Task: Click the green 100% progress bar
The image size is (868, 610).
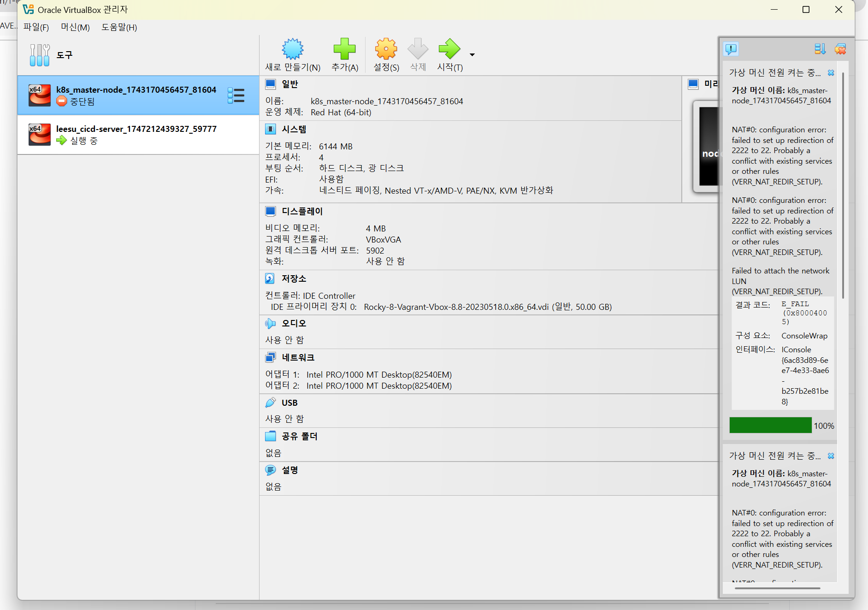Action: tap(770, 425)
